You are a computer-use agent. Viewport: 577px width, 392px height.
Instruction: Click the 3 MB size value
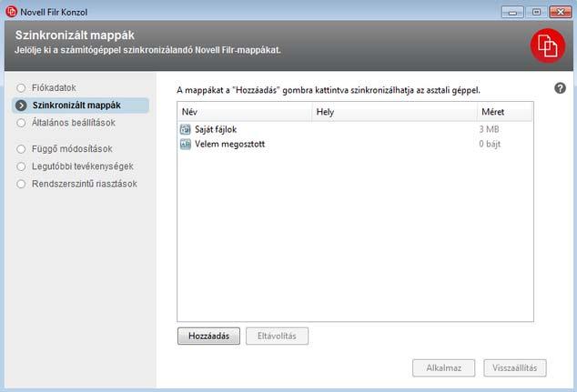[x=489, y=129]
